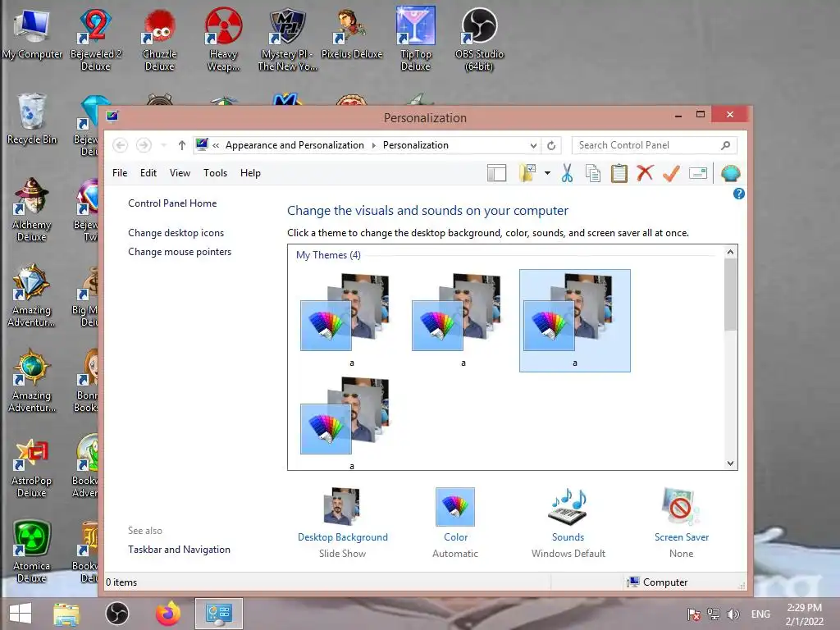Open the File menu
The width and height of the screenshot is (840, 630).
(x=120, y=173)
